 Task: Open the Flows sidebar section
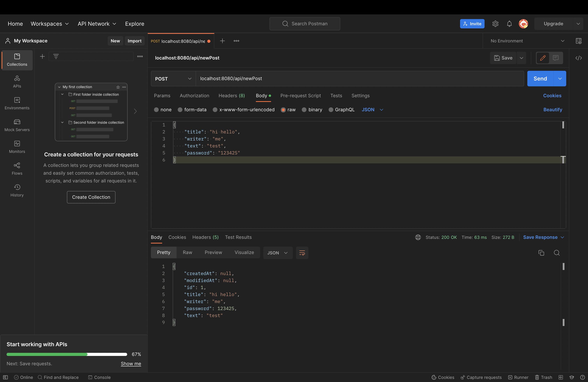click(x=17, y=169)
